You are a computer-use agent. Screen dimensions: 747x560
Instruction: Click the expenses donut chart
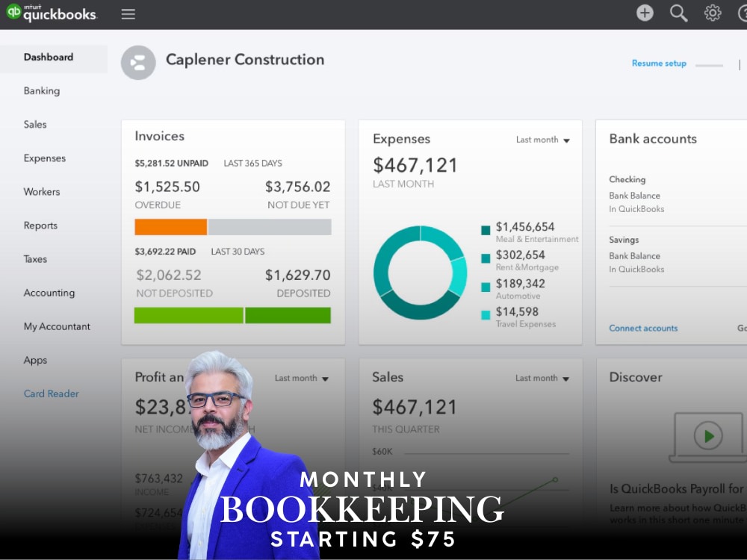pos(420,273)
